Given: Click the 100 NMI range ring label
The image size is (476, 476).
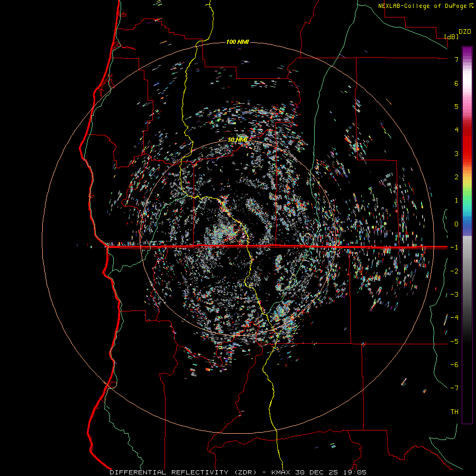Looking at the screenshot, I should [237, 42].
